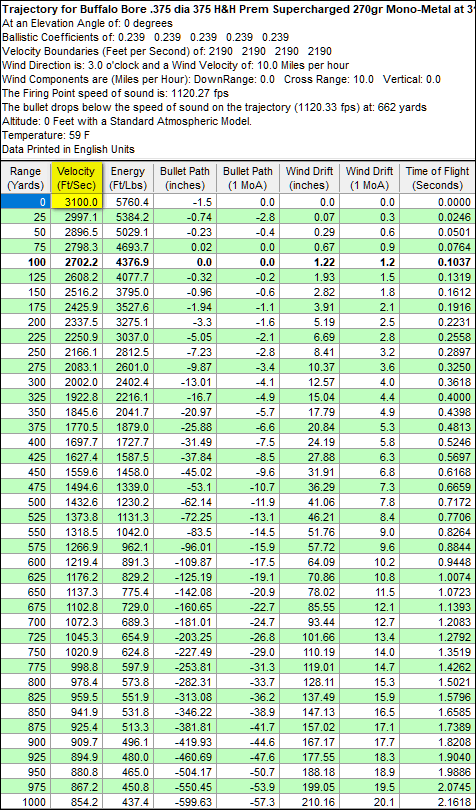Click the Range (Yards) column header

[x=25, y=177]
